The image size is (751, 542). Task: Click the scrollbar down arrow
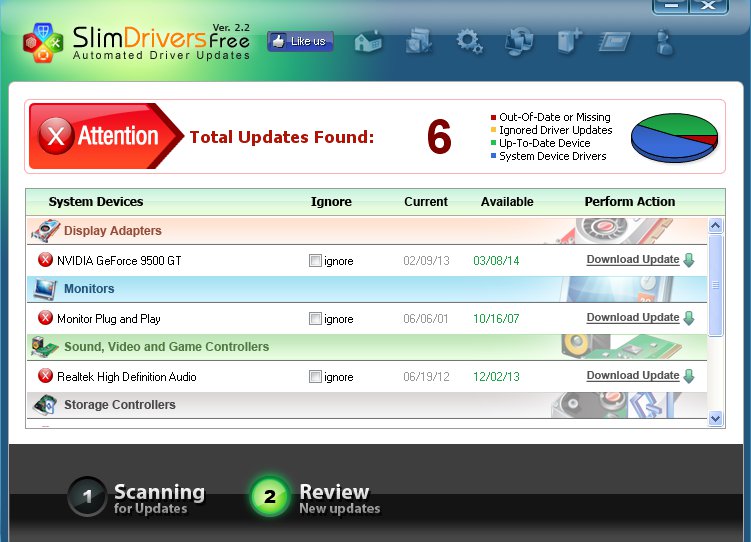pos(716,418)
